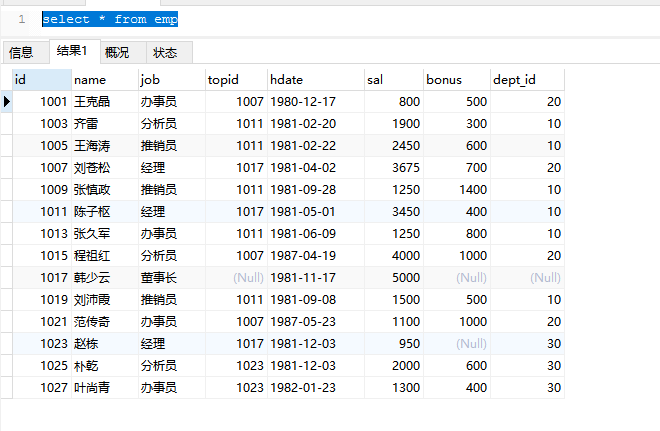Switch to the 信息 tab
Viewport: 660px width, 431px height.
pyautogui.click(x=25, y=53)
